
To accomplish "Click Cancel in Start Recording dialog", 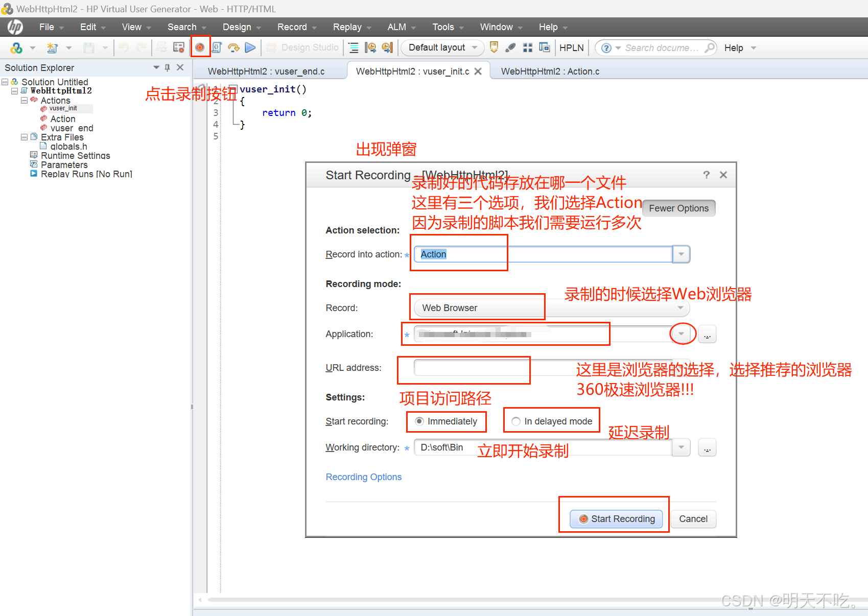I will pyautogui.click(x=693, y=519).
